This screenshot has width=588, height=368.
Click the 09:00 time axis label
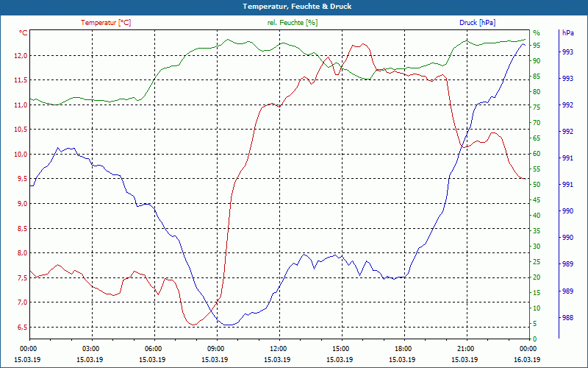pyautogui.click(x=215, y=348)
